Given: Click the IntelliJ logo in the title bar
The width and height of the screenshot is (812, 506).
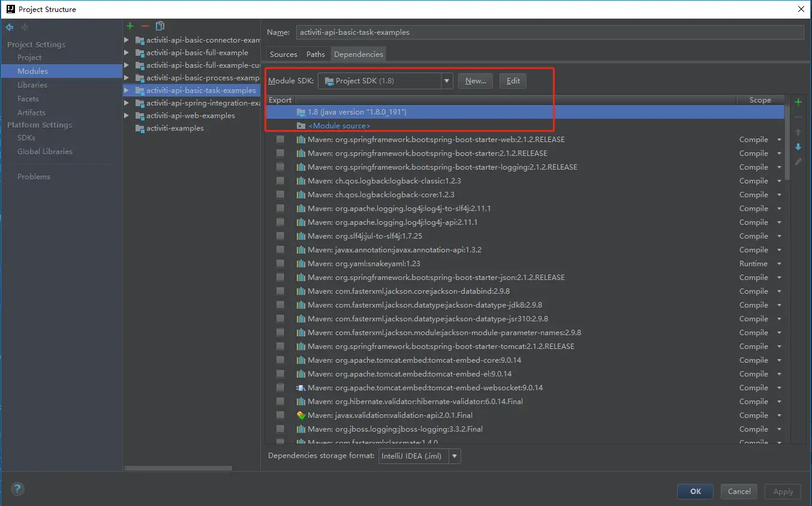Looking at the screenshot, I should [x=10, y=9].
